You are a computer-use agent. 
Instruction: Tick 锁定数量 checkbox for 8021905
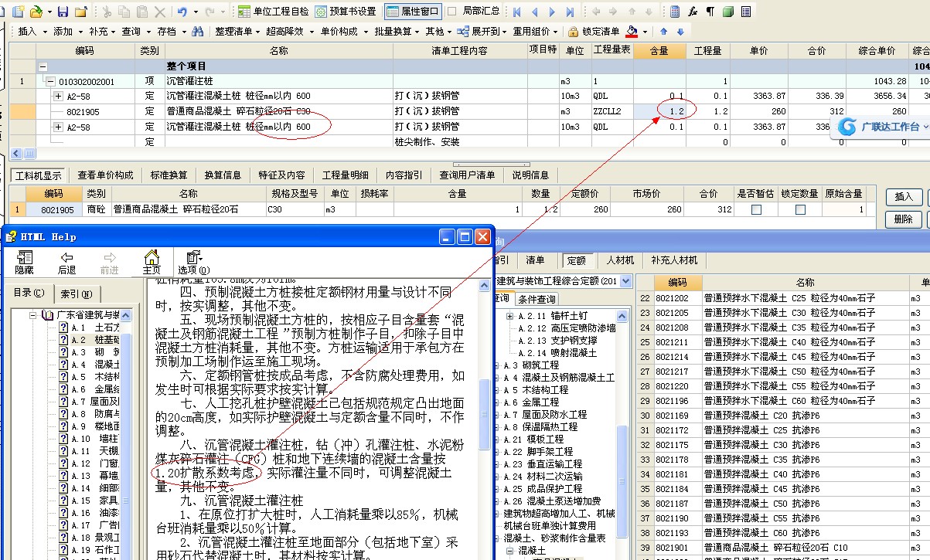pyautogui.click(x=800, y=209)
